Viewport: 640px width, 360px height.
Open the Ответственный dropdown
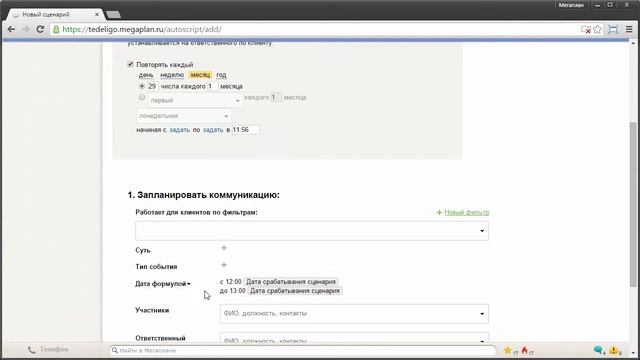[x=354, y=338]
